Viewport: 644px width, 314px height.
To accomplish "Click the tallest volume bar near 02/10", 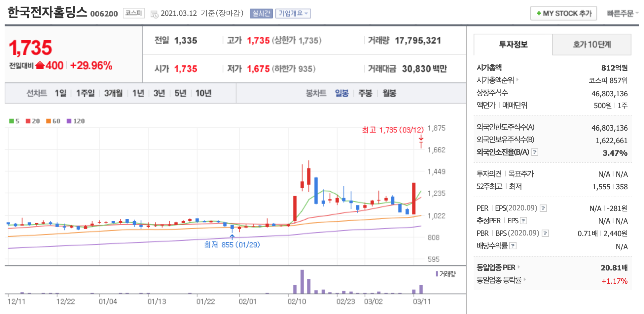I will point(302,282).
